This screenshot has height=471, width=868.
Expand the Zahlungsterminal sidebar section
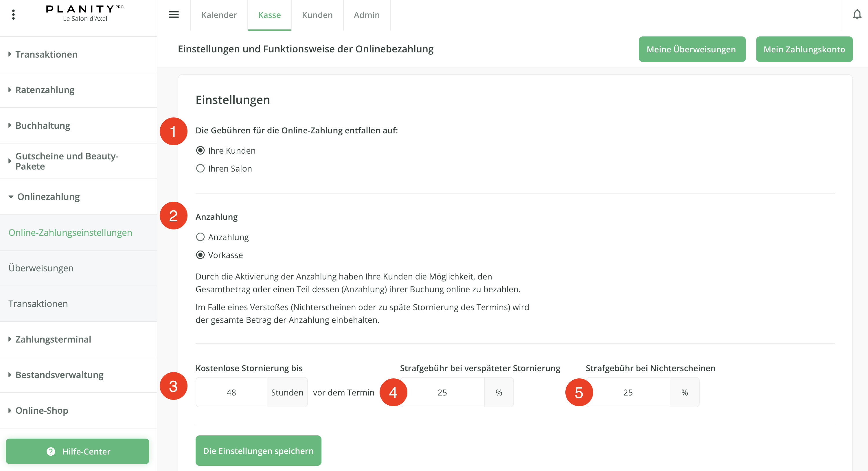point(53,339)
